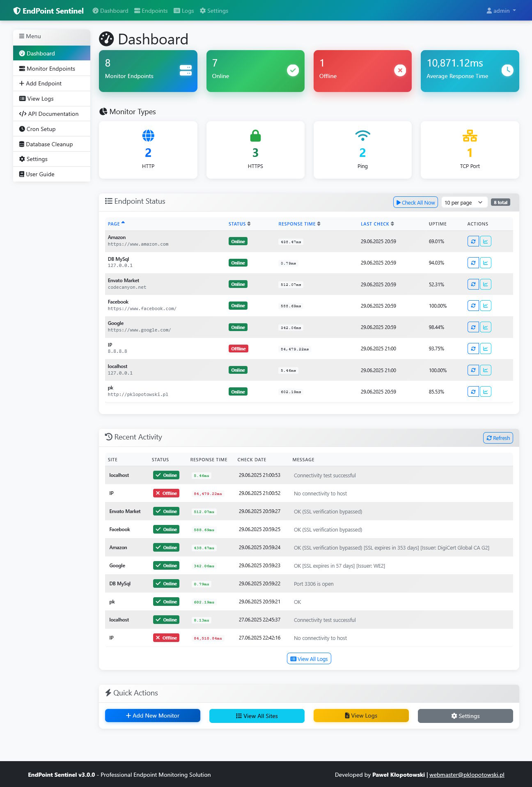Open User Guide in sidebar
The width and height of the screenshot is (532, 787).
pyautogui.click(x=52, y=174)
